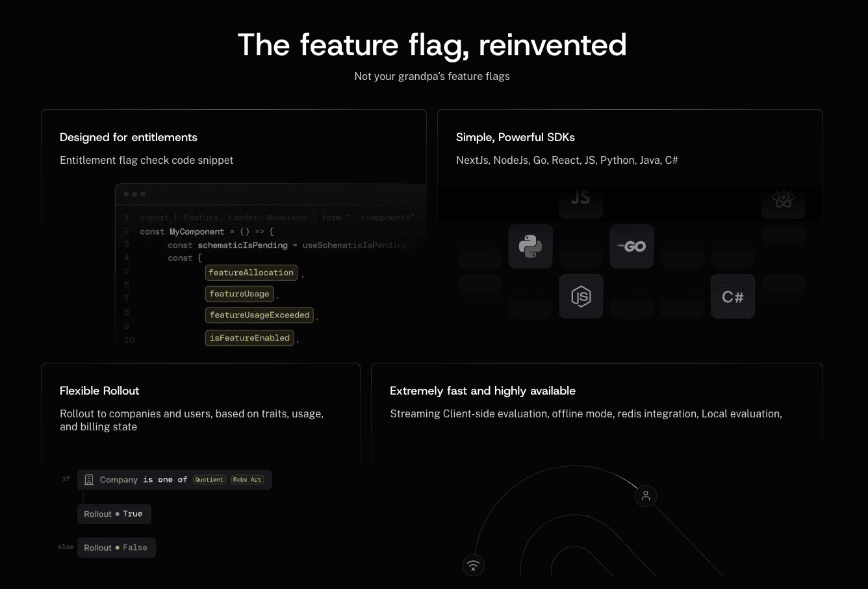Click the user icon on the arc
Screen dimensions: 868x589
coord(646,497)
